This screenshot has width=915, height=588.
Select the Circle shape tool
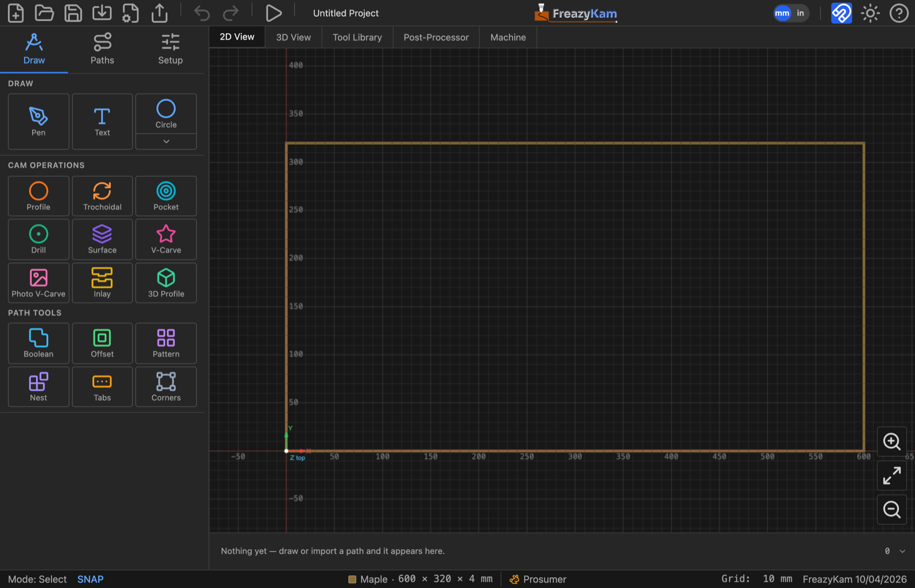pos(166,114)
